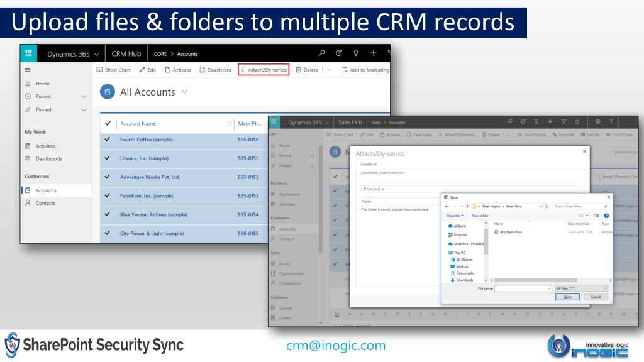Expand the Recent section in CRM Hub sidebar
This screenshot has height=362, width=644.
click(84, 96)
